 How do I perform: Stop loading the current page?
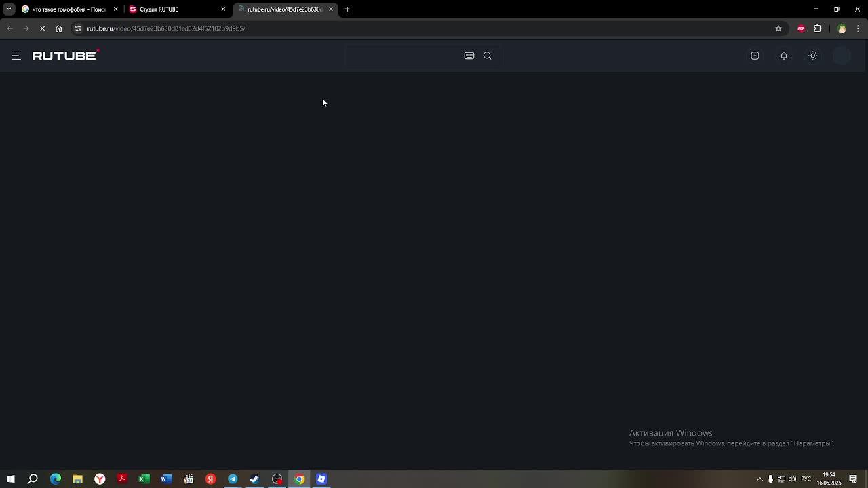coord(42,28)
